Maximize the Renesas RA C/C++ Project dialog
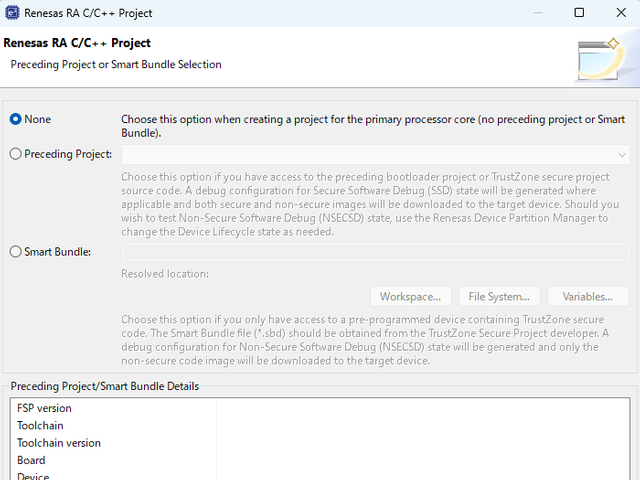The image size is (640, 480). [x=579, y=13]
